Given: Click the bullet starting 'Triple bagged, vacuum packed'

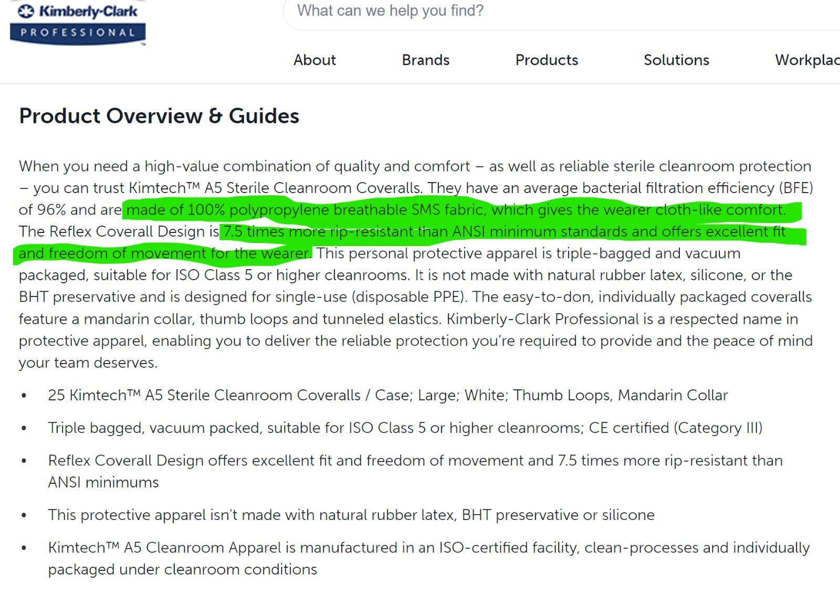Looking at the screenshot, I should click(x=405, y=428).
